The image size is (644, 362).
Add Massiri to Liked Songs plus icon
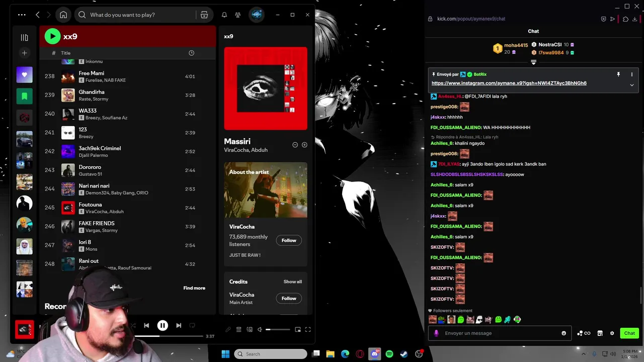[304, 145]
